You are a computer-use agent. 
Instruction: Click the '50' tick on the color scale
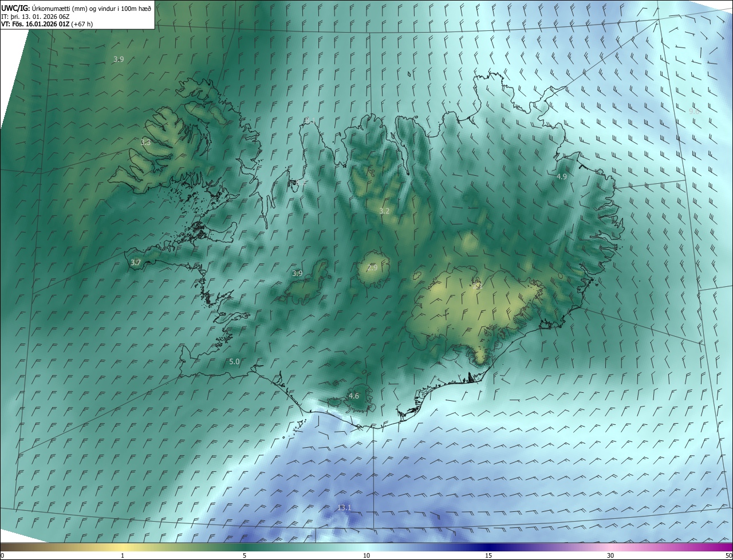(x=728, y=556)
